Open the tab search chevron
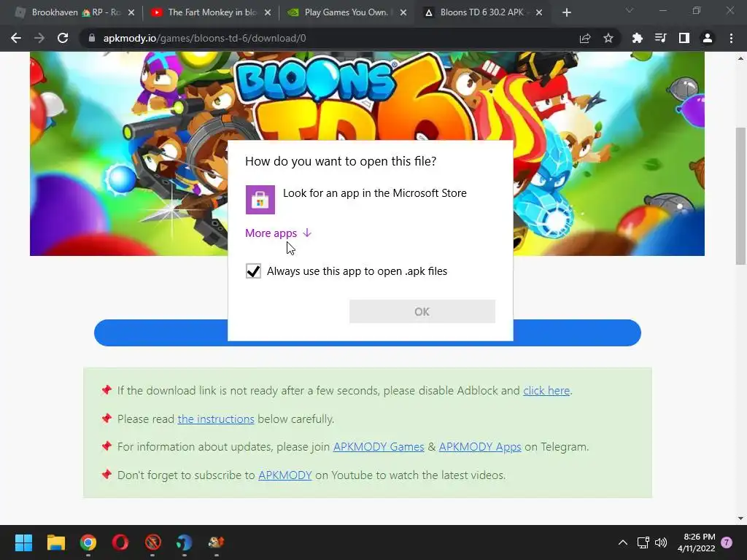 pos(630,10)
